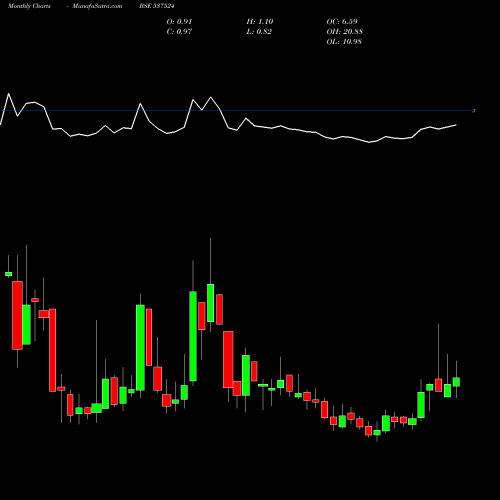Select the high value 'H: 1.10'
The image size is (500, 500).
coord(260,21)
